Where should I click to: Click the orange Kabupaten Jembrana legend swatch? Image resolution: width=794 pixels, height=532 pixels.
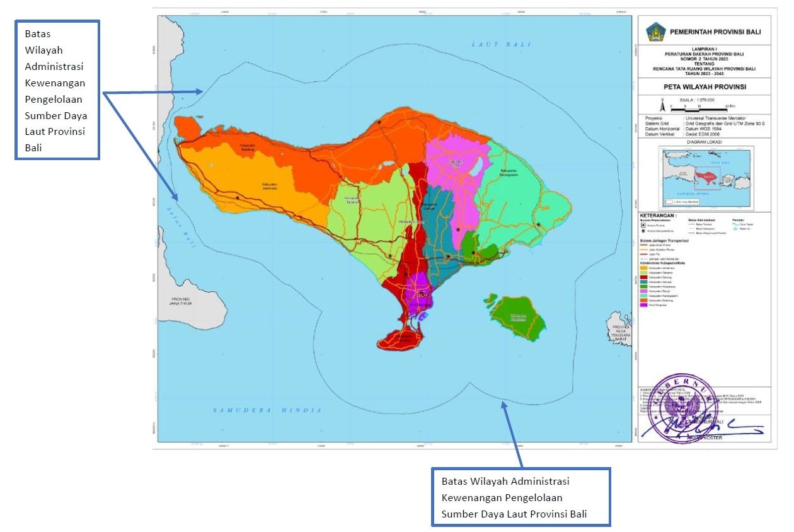point(643,268)
